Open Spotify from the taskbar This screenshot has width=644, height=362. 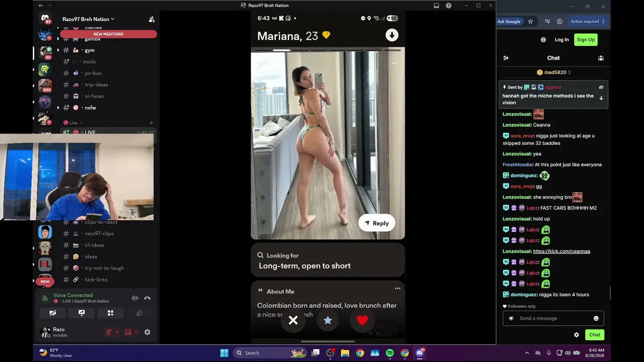pos(390,353)
